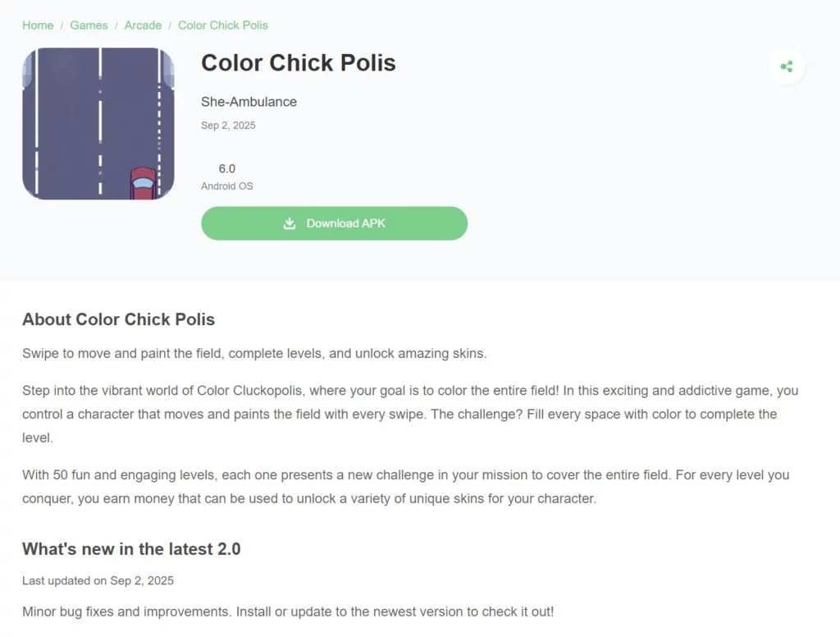Screen dimensions: 840x637
Task: Go to Home in the breadcrumb
Action: pos(38,25)
